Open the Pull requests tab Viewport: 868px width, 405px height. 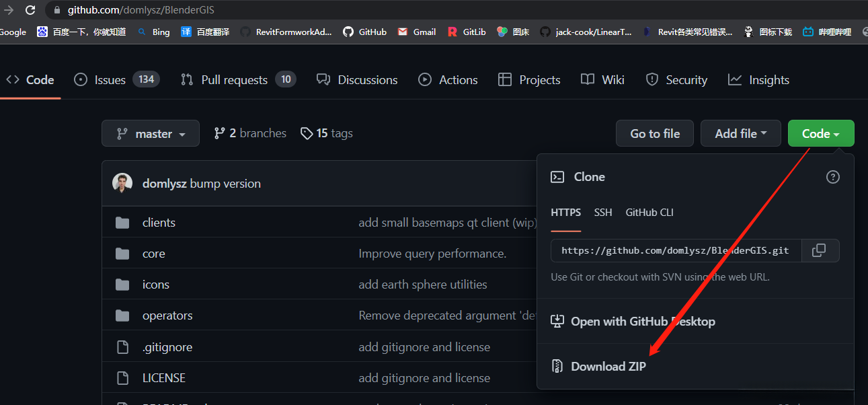pos(234,80)
